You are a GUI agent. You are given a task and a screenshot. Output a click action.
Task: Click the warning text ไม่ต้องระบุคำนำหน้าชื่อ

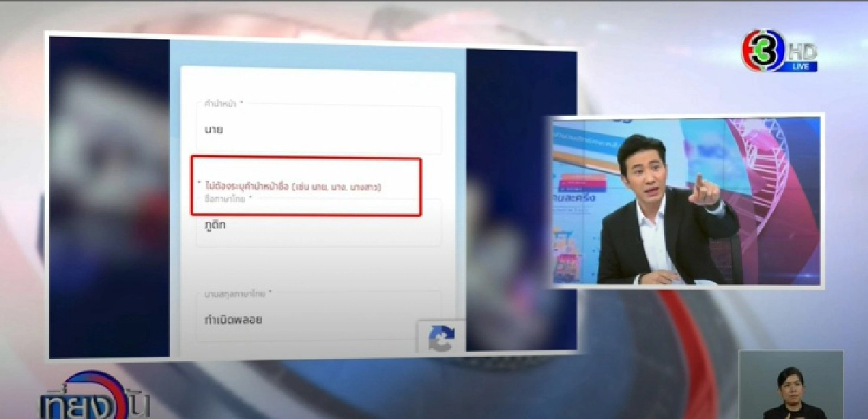click(x=294, y=187)
